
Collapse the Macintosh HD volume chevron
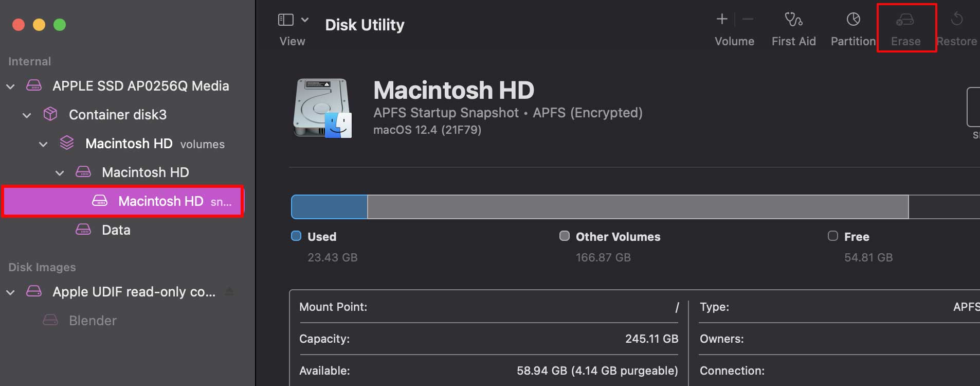[60, 173]
